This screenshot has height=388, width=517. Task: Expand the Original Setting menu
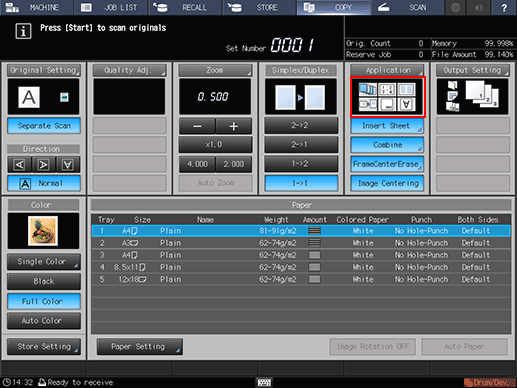pyautogui.click(x=44, y=70)
